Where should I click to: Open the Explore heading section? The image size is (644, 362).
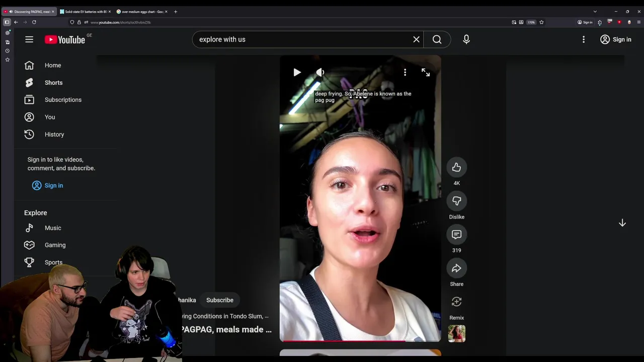click(x=35, y=213)
